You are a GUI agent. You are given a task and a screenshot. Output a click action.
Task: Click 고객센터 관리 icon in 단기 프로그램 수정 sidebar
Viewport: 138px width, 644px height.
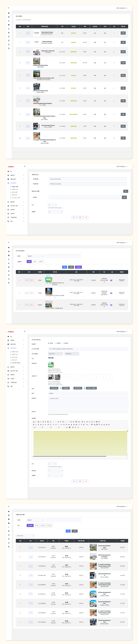pyautogui.click(x=8, y=382)
